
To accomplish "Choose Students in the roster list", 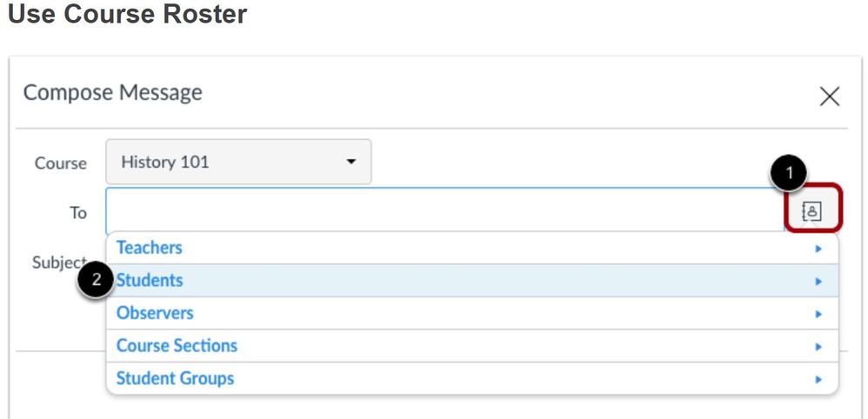I will click(150, 281).
